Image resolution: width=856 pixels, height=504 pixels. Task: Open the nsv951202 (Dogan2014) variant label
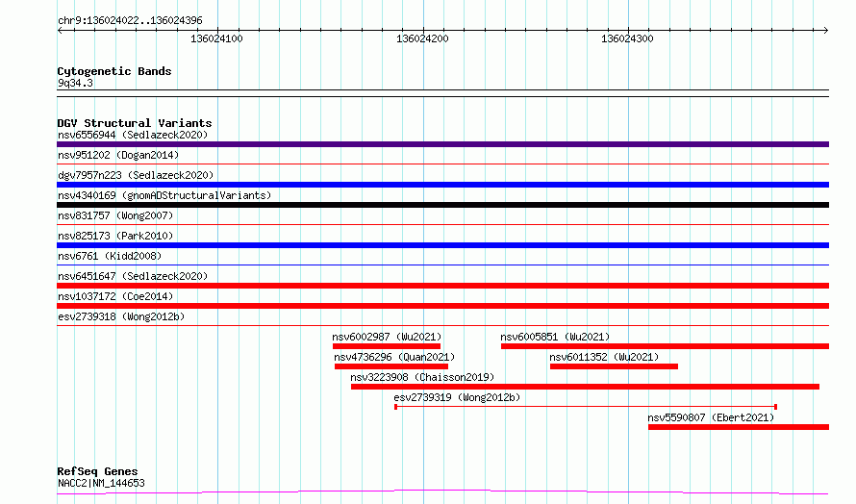[118, 155]
